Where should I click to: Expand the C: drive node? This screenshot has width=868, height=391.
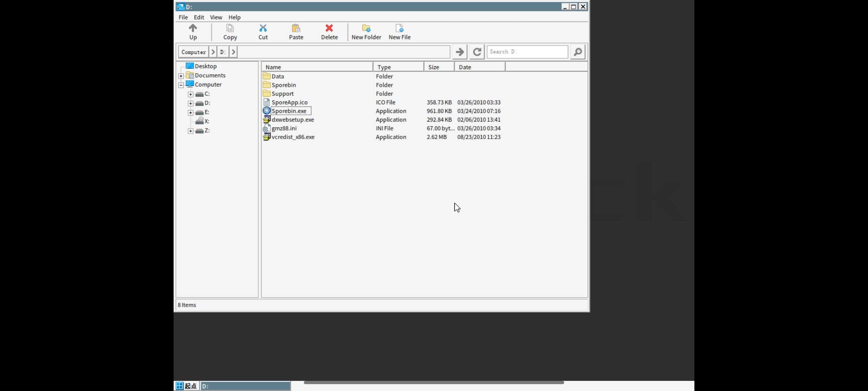191,94
